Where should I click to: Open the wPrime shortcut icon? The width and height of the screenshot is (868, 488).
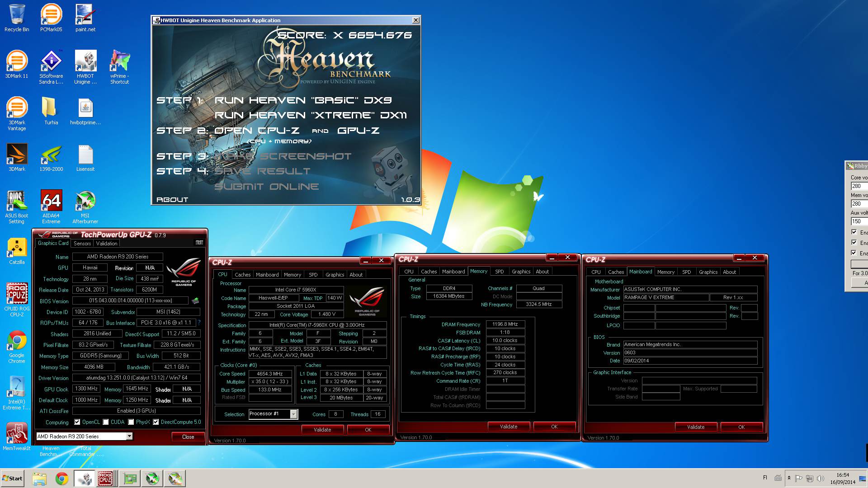[x=120, y=67]
